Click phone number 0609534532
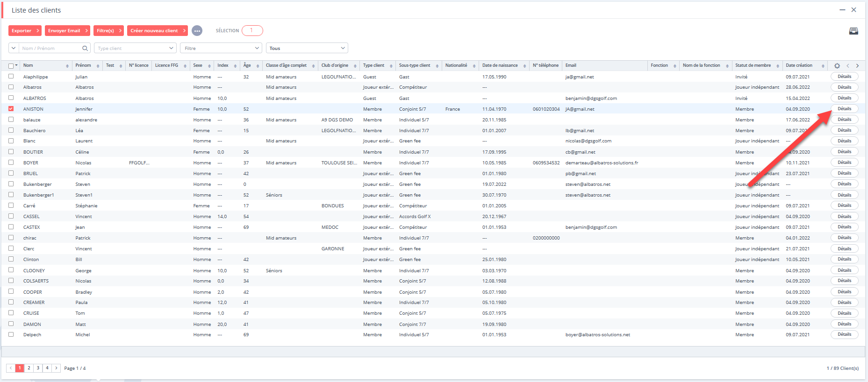The image size is (868, 382). (546, 163)
